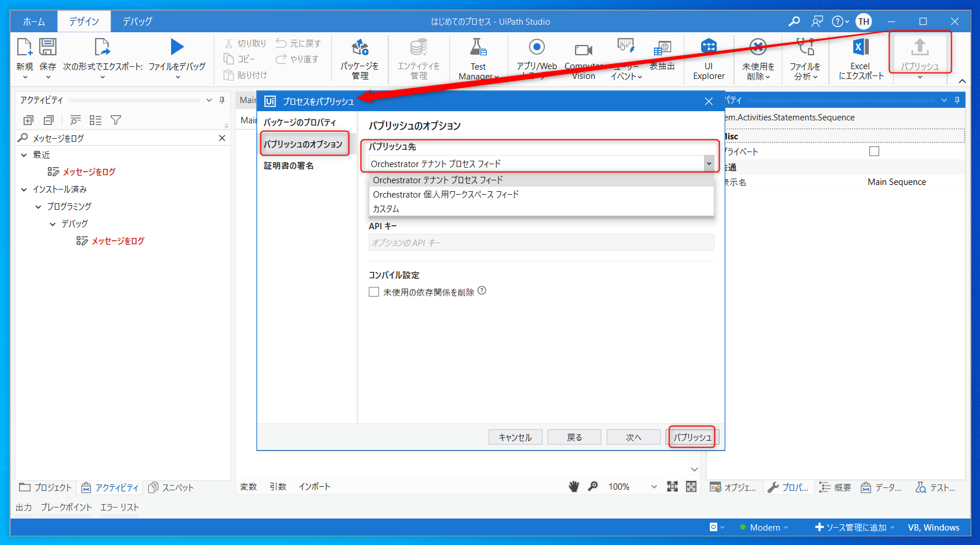The width and height of the screenshot is (980, 545).
Task: Click Collapse All icon in Activities panel
Action: [49, 120]
